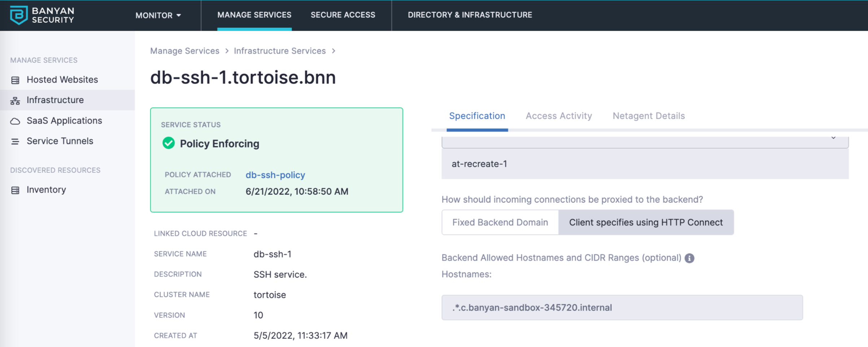
Task: Click the Hosted Websites sidebar icon
Action: coord(15,80)
